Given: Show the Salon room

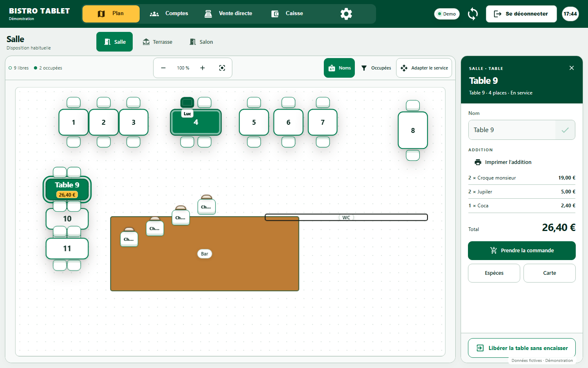Looking at the screenshot, I should pyautogui.click(x=201, y=42).
